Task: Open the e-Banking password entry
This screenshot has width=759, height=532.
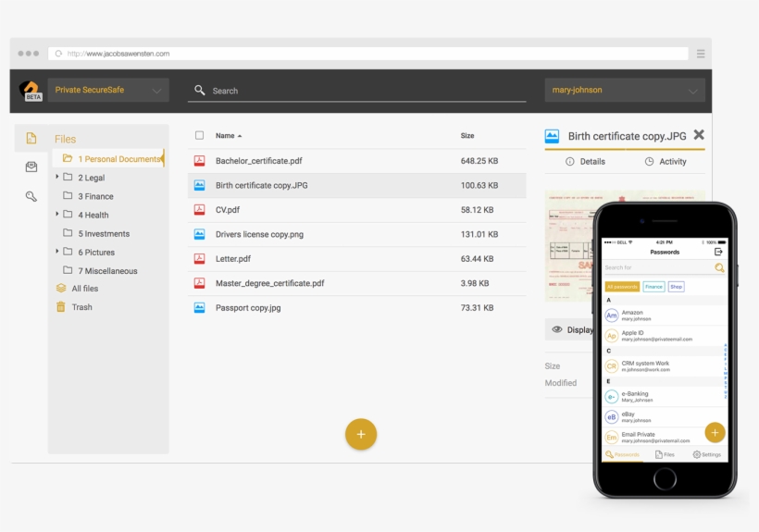Action: pyautogui.click(x=663, y=397)
